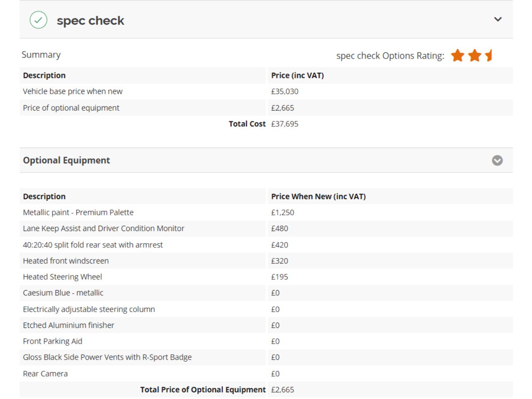The width and height of the screenshot is (532, 399).
Task: Click the first orange rating star
Action: [x=458, y=55]
